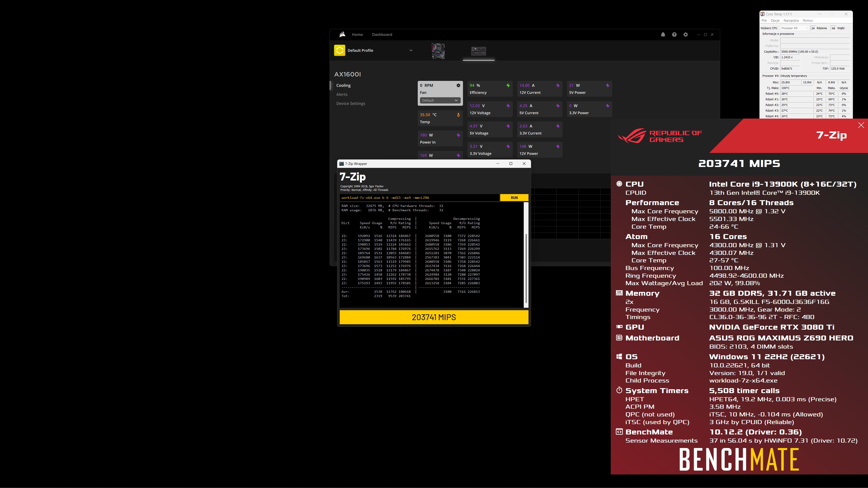Select the Alerts section in sidebar

tap(342, 94)
